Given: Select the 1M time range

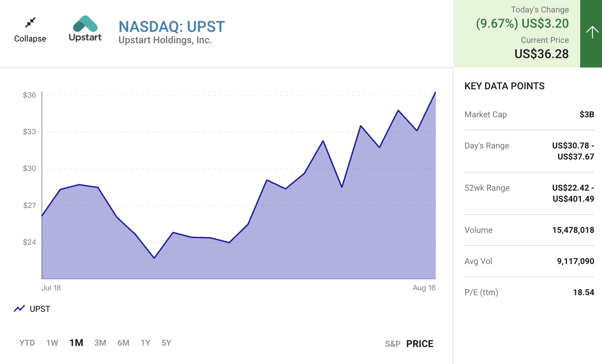Looking at the screenshot, I should tap(76, 343).
